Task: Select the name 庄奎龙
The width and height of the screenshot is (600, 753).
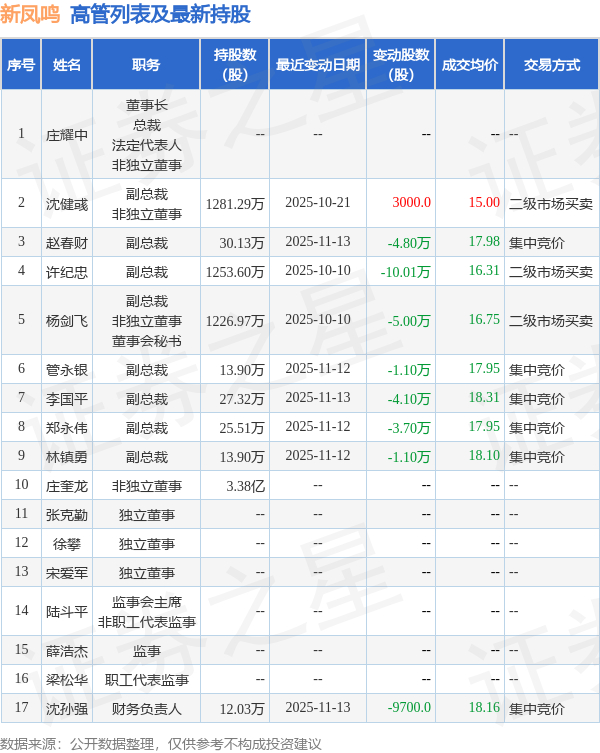Action: 67,486
